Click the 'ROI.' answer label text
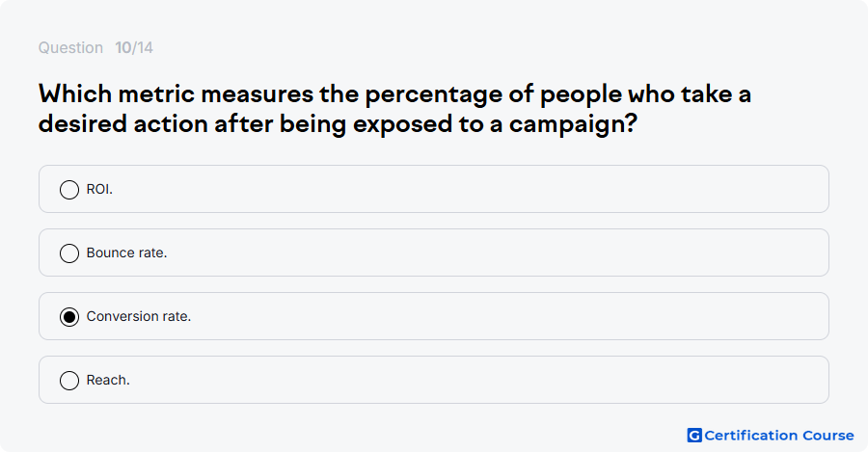 (99, 189)
